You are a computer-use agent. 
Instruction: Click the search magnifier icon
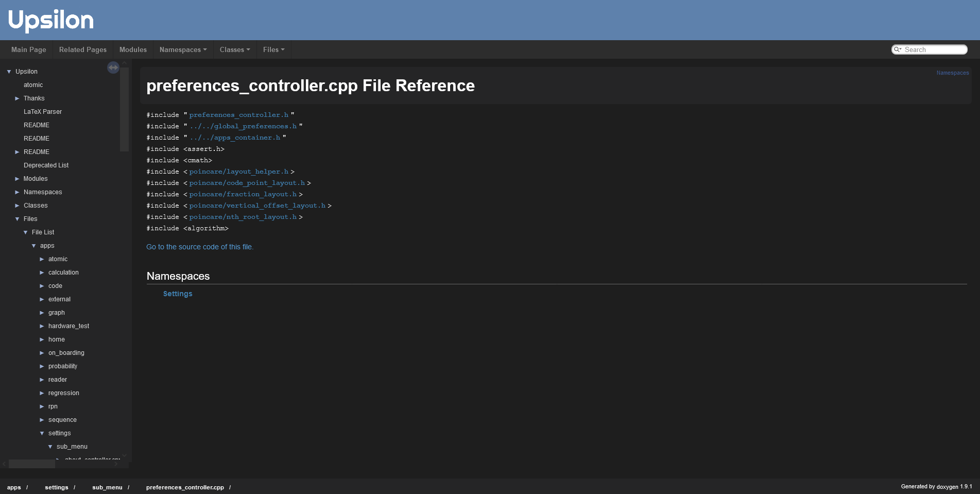(898, 49)
